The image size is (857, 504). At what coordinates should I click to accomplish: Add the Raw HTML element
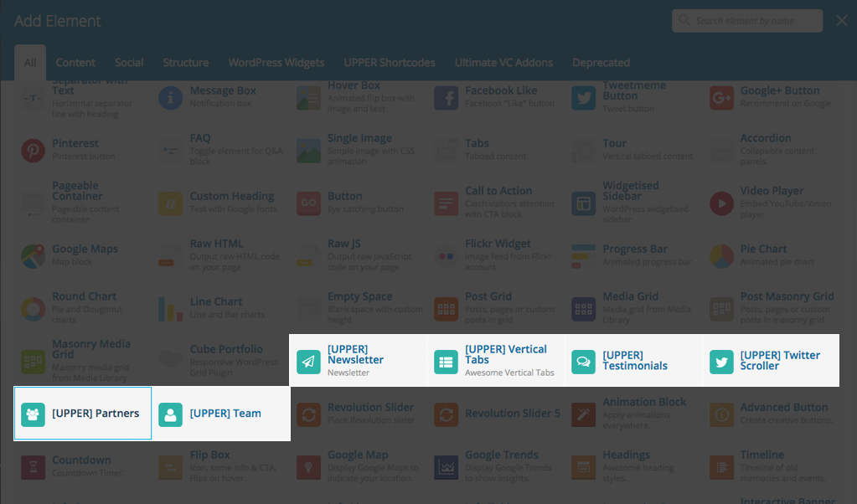(x=220, y=255)
